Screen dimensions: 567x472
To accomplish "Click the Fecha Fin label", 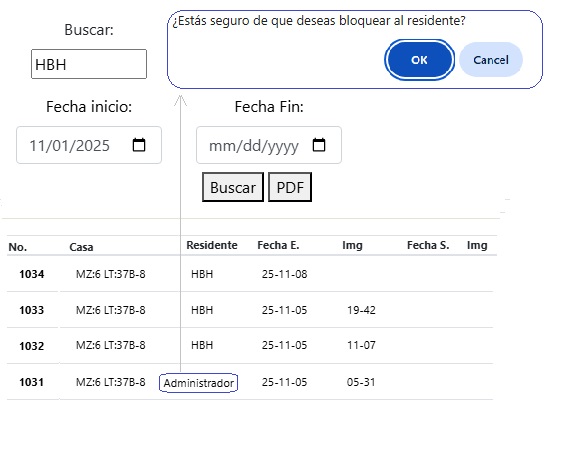I will coord(269,107).
